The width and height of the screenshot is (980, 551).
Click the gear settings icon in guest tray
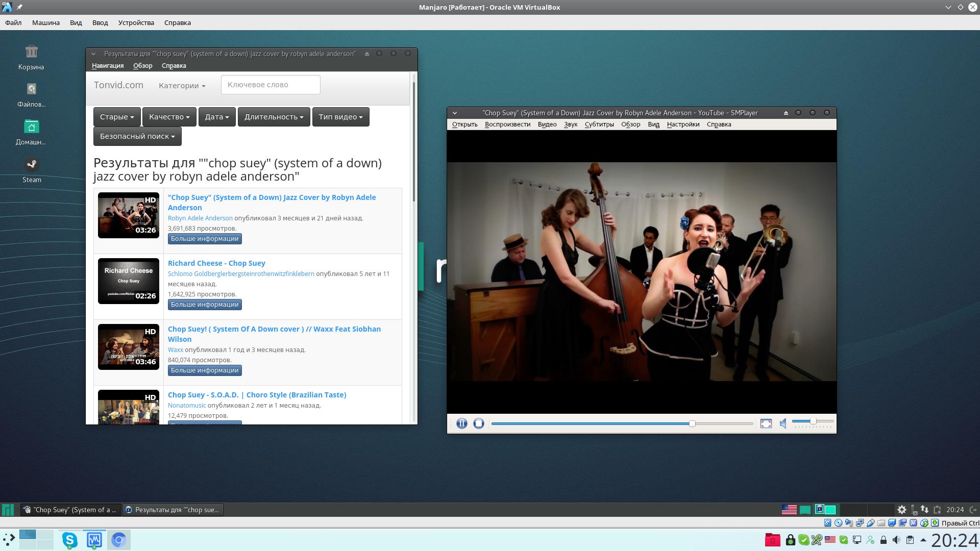tap(902, 510)
